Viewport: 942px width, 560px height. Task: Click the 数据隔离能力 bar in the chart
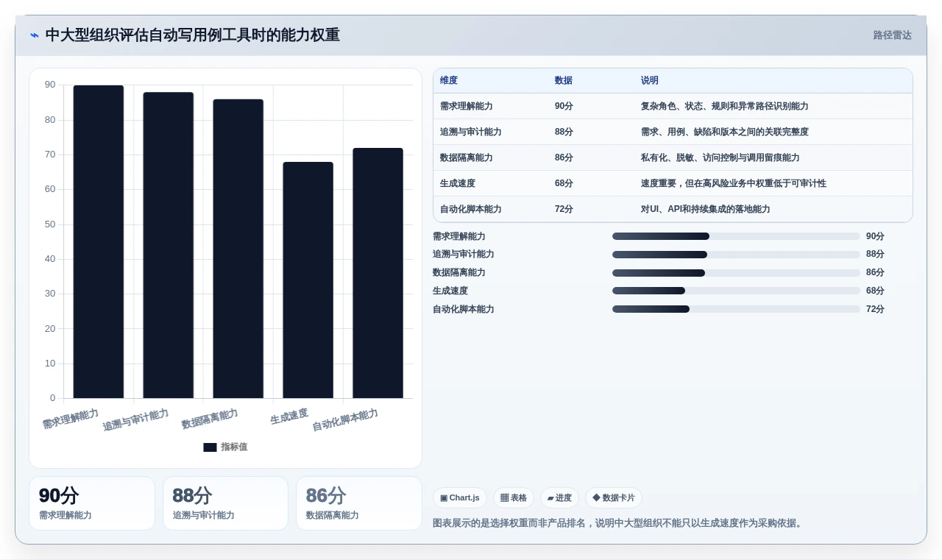click(238, 249)
